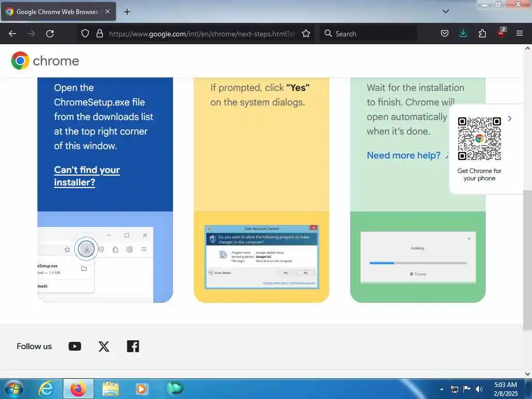Open Windows Media Player from taskbar
Image resolution: width=532 pixels, height=399 pixels.
click(x=141, y=389)
